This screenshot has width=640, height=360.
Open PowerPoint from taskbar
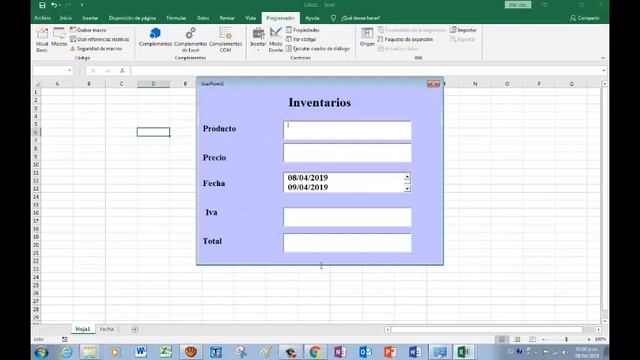390,352
